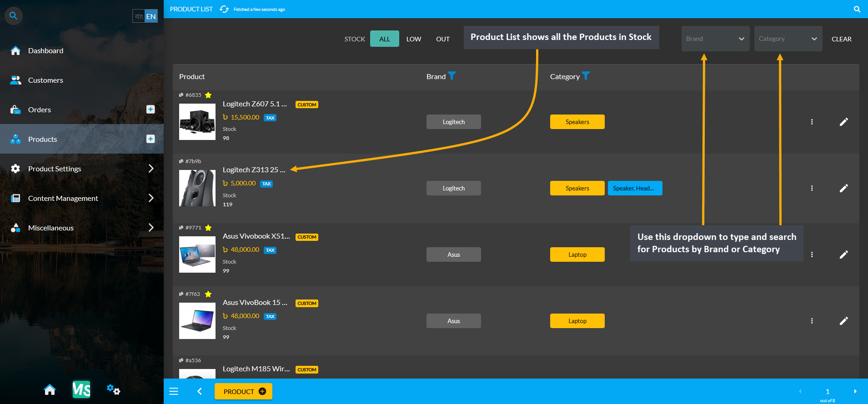The image size is (868, 404).
Task: Click Speakers category tag on Z607 row
Action: [x=577, y=122]
